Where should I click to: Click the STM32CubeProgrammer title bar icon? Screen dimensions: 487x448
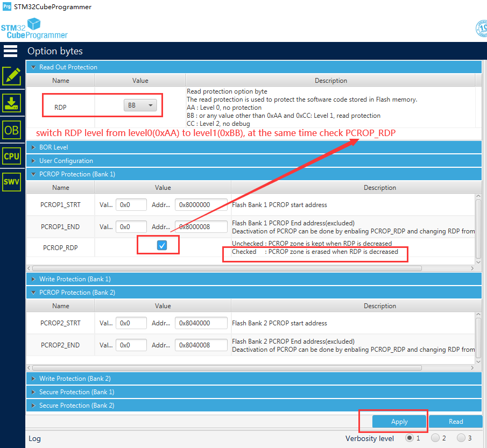point(6,6)
